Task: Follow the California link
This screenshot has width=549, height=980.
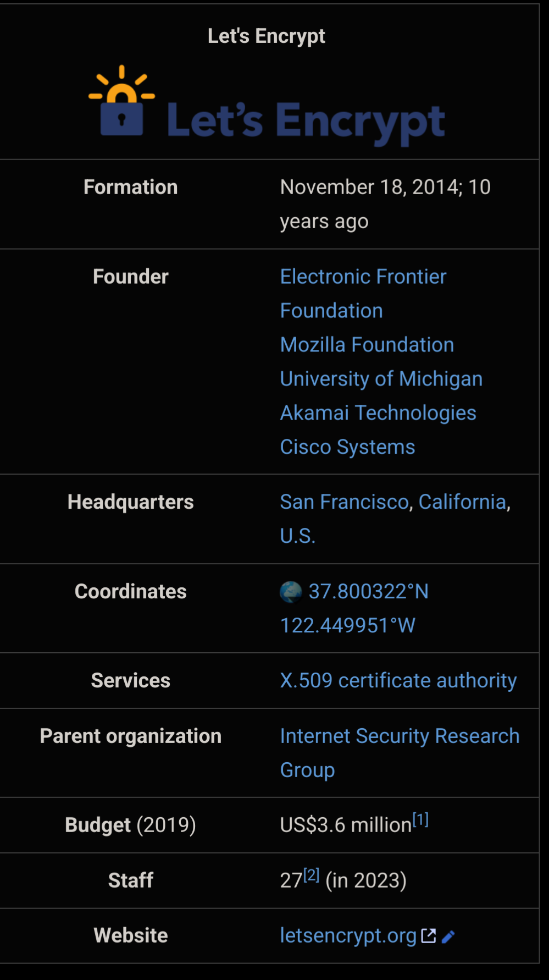Action: [462, 502]
